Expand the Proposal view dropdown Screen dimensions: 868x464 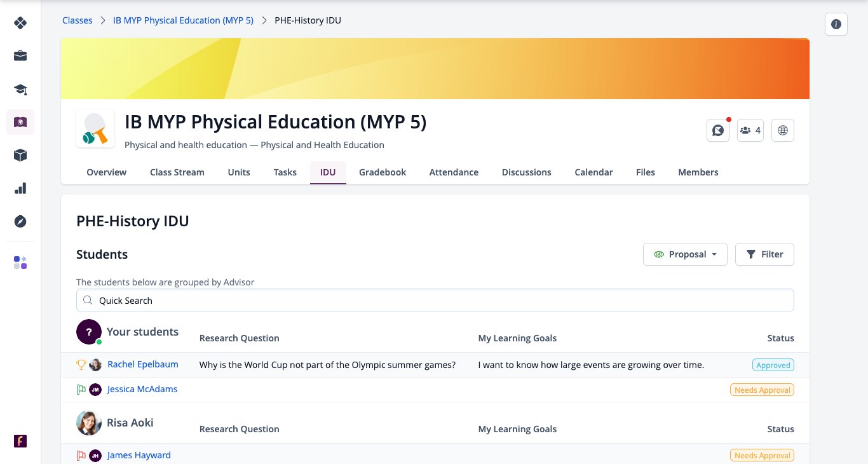685,254
